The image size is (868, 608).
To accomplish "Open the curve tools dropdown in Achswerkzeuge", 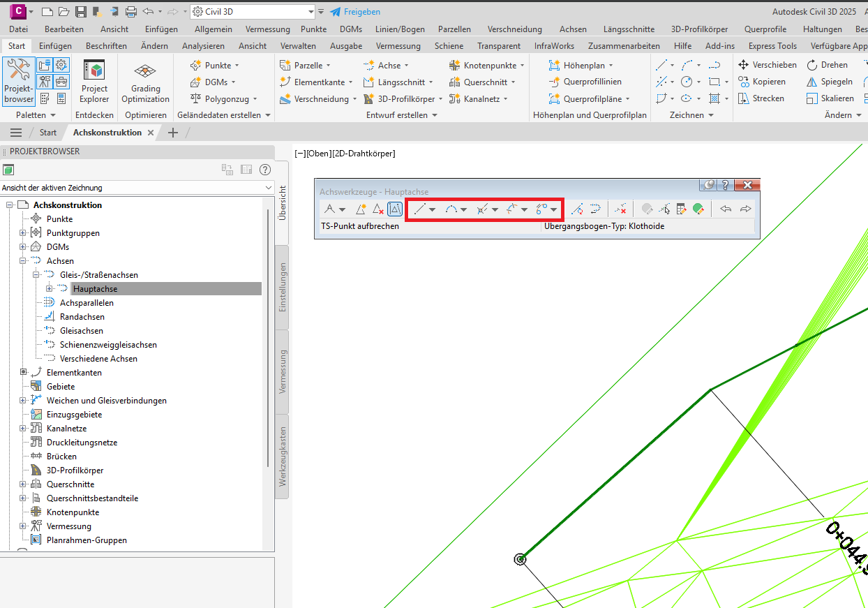I will pos(463,209).
